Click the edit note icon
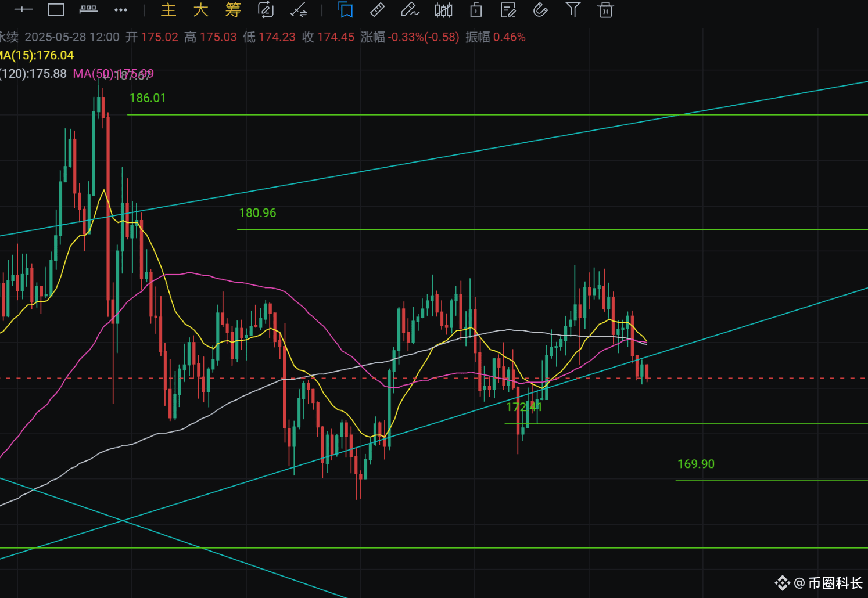 [x=508, y=10]
